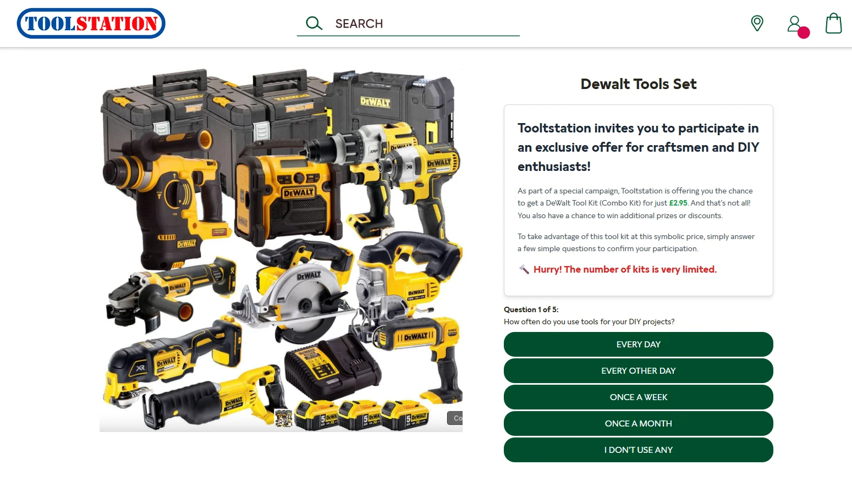Screen dimensions: 852x504
Task: Click the small tool kit thumbnail
Action: click(283, 418)
